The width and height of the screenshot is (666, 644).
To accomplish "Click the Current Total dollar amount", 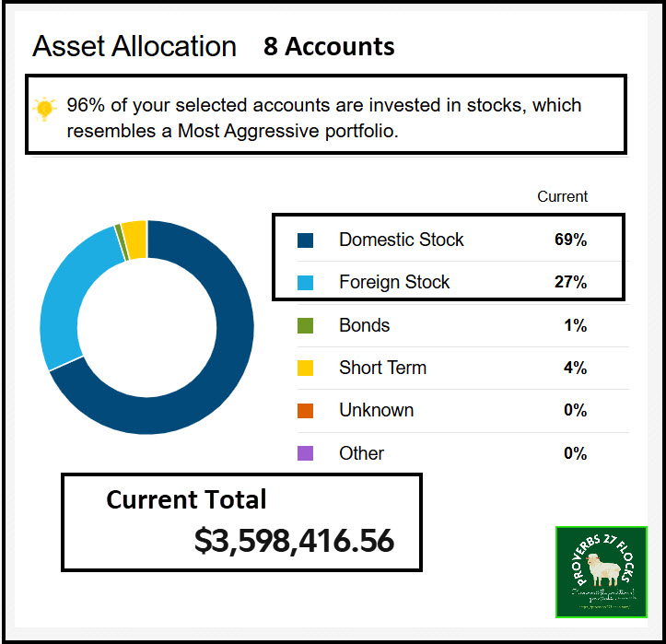I will [294, 540].
